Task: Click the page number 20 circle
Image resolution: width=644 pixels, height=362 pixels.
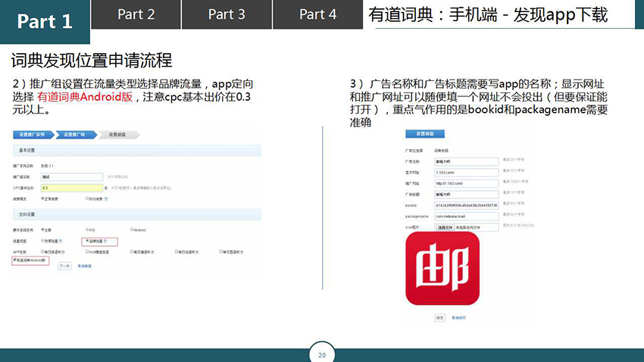Action: coord(322,354)
